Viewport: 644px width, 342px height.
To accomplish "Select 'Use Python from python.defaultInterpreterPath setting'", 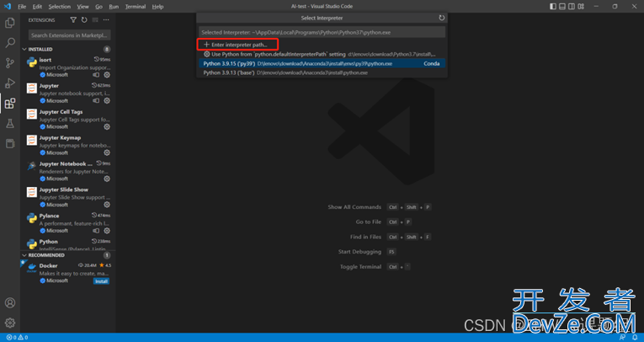I will (322, 54).
